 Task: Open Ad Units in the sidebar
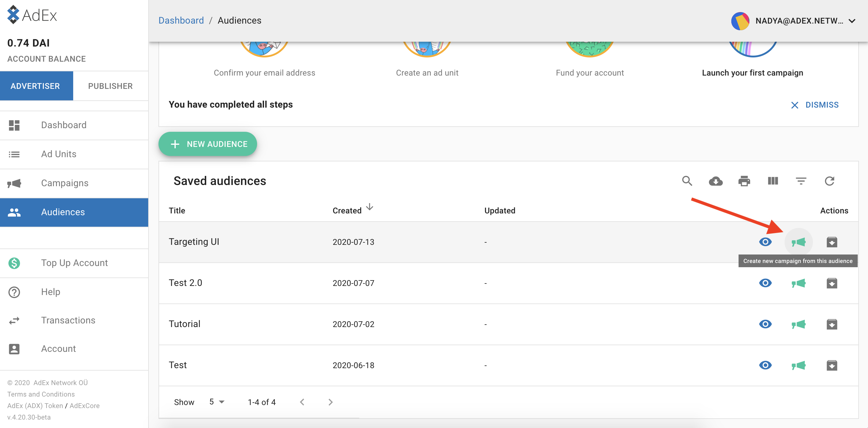point(74,154)
